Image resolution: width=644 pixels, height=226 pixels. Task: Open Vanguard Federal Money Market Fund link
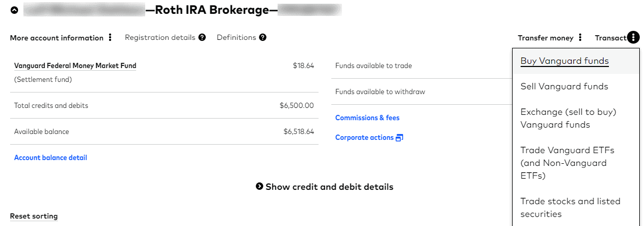(x=75, y=66)
